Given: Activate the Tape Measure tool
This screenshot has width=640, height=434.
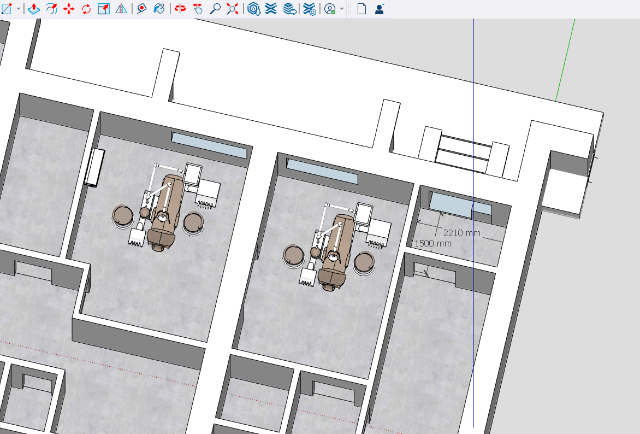Looking at the screenshot, I should pyautogui.click(x=141, y=9).
